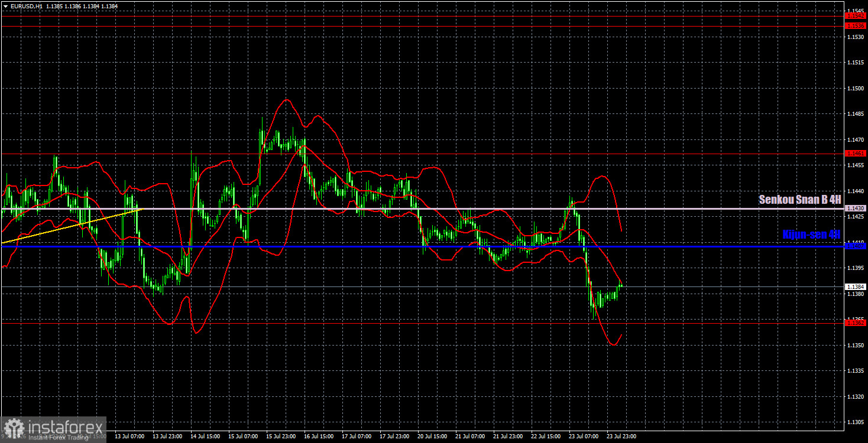Click the 1.1485 price axis label
Image resolution: width=868 pixels, height=443 pixels.
pos(856,114)
